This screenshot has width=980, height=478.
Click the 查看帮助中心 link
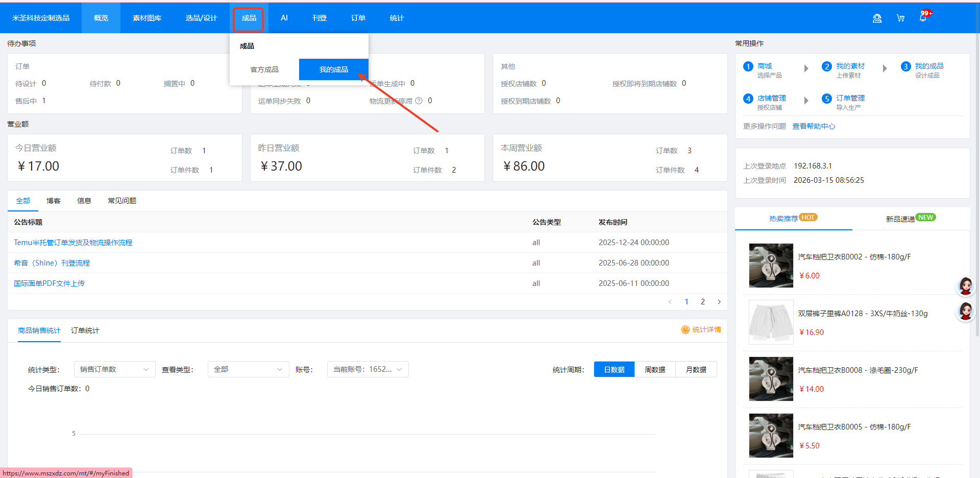[814, 126]
